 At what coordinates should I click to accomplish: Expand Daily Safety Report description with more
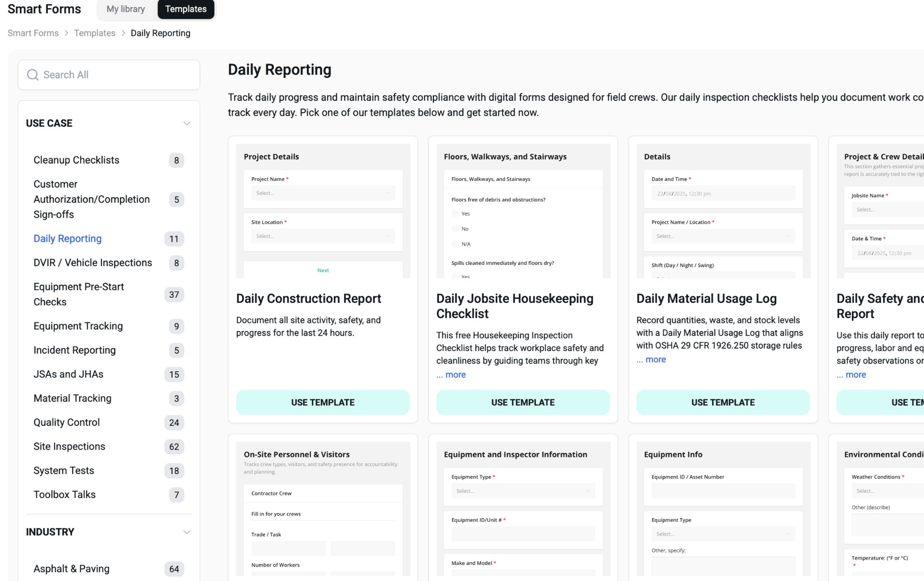click(851, 375)
